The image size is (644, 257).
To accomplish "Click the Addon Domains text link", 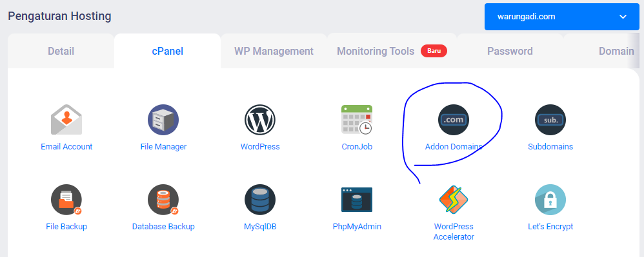I will click(x=454, y=147).
